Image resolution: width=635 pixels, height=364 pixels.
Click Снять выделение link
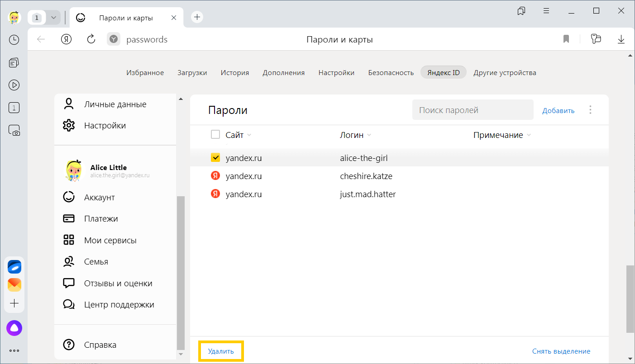click(x=561, y=351)
